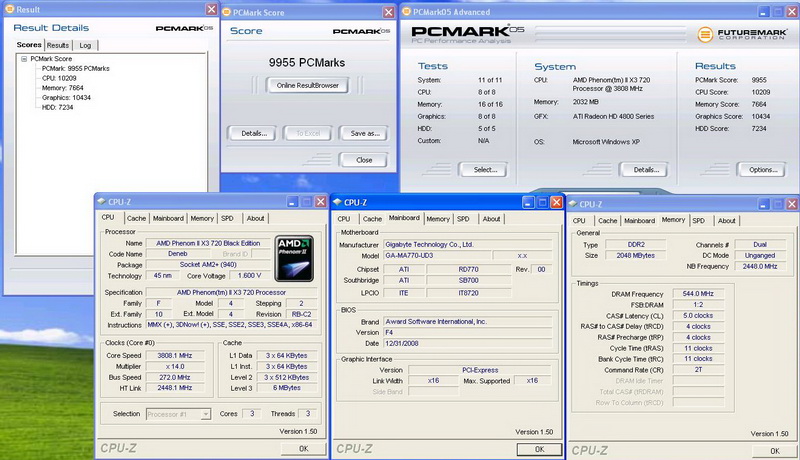Open About tab in the left CPU-Z window
Image resolution: width=800 pixels, height=460 pixels.
coord(255,218)
